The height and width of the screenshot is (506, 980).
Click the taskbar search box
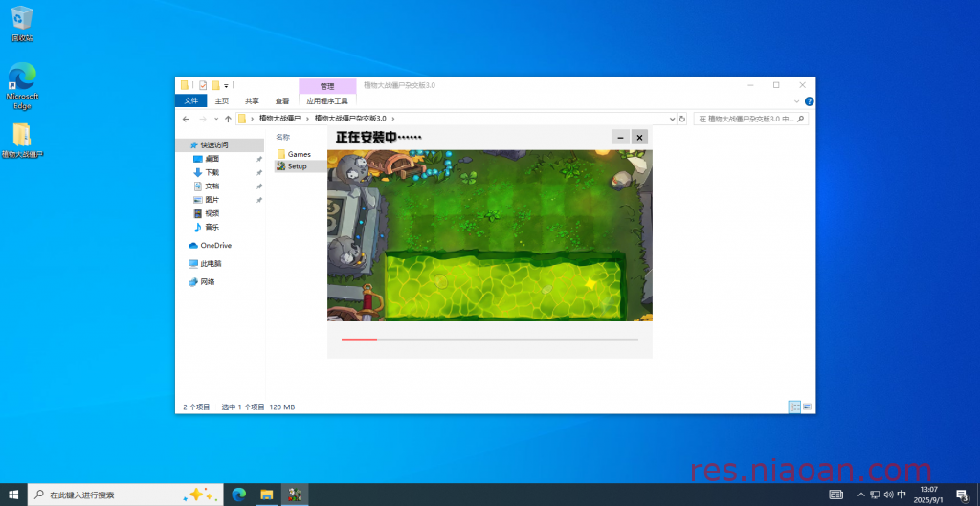(x=125, y=495)
